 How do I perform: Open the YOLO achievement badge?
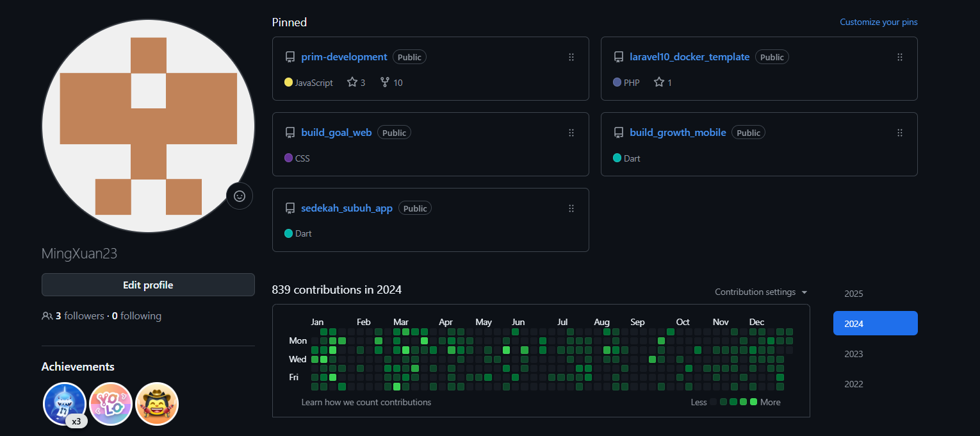click(111, 404)
